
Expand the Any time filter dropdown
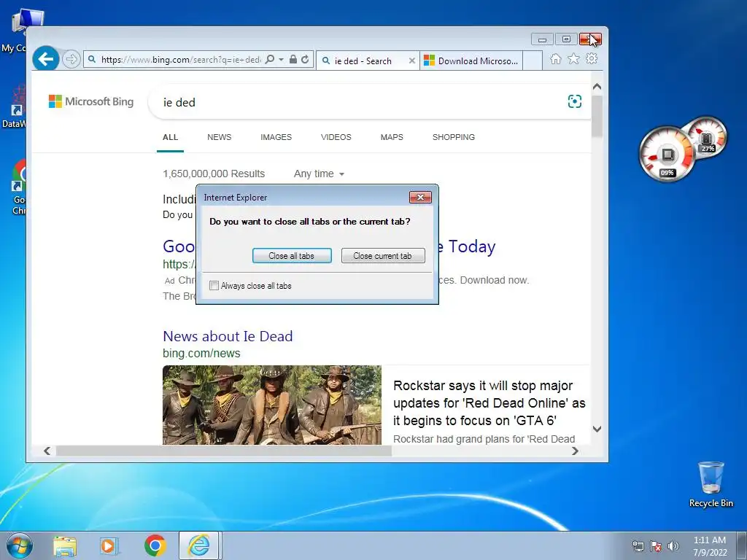pos(319,174)
